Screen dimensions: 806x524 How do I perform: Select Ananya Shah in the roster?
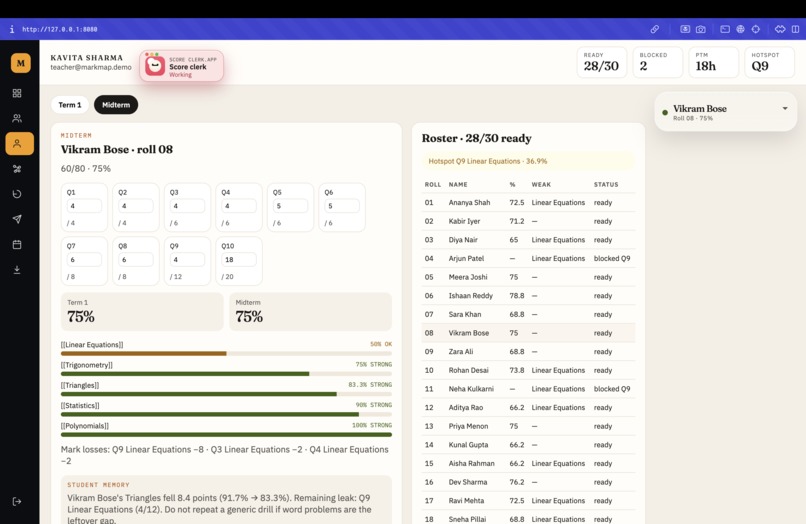(528, 203)
